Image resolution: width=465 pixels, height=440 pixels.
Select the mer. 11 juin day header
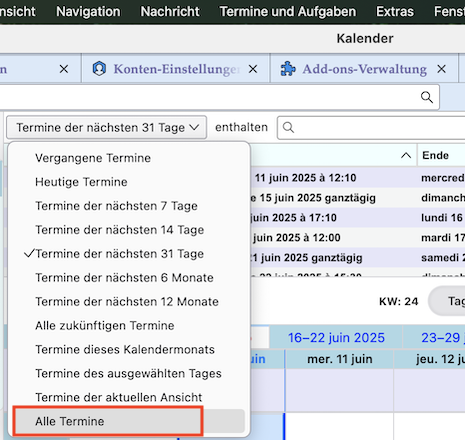click(x=340, y=359)
